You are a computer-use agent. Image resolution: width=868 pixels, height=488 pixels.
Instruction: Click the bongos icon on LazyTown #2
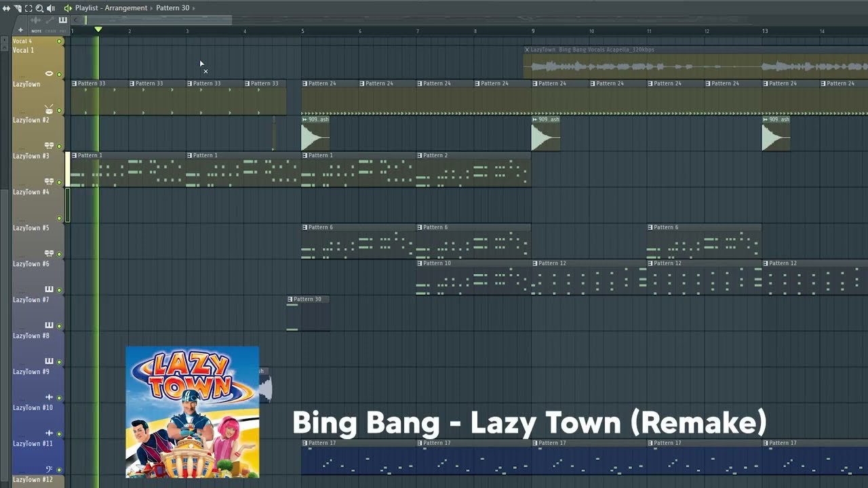(49, 145)
